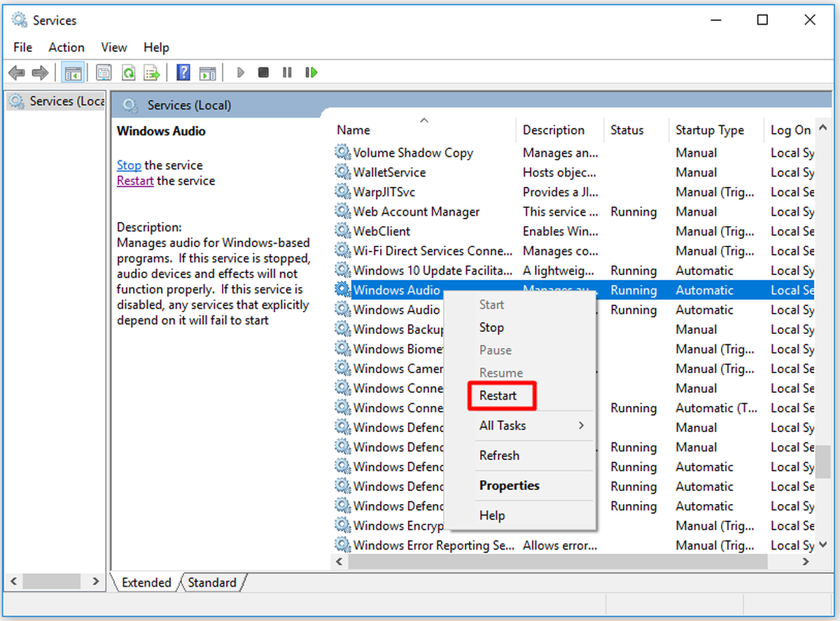Click the Back arrow toolbar icon
Screen dimensions: 840x621
17,72
